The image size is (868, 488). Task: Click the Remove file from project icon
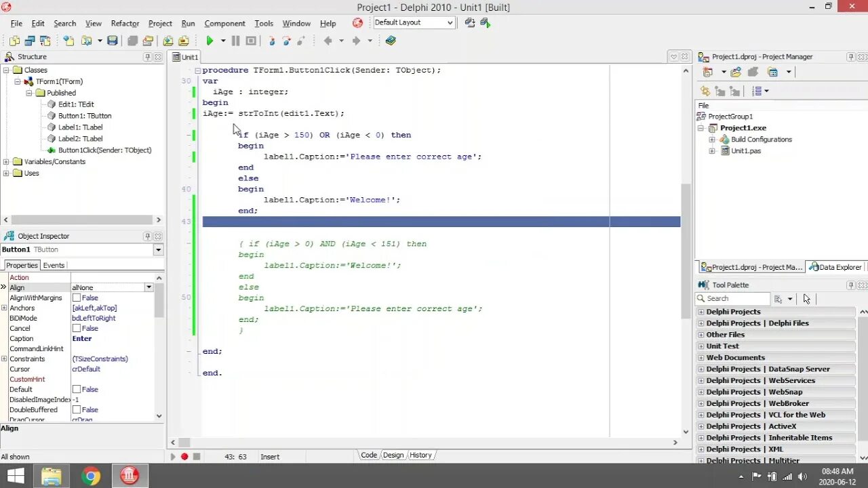pyautogui.click(x=184, y=41)
